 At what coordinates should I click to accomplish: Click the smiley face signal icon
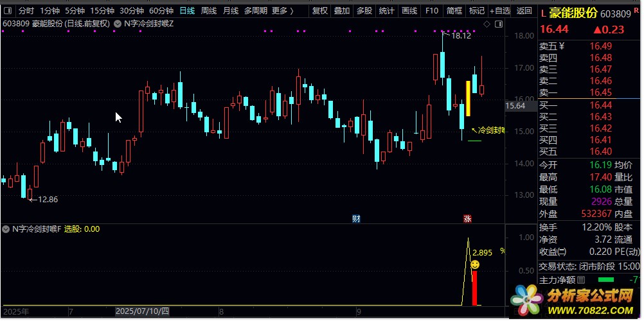tap(475, 265)
